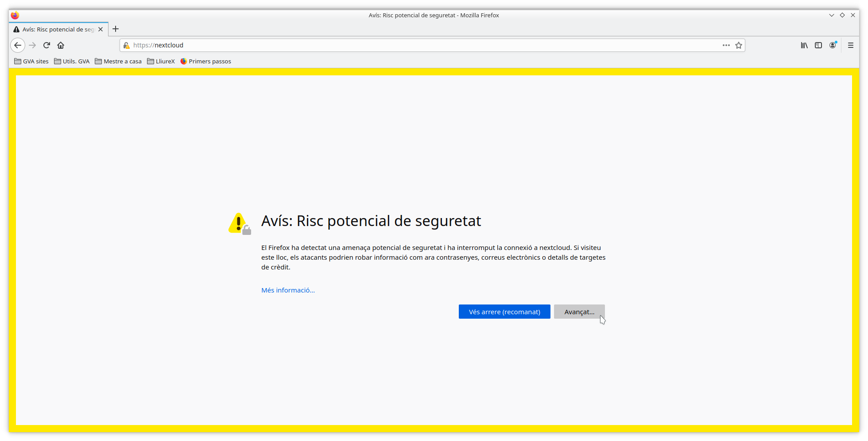Click the forward navigation arrow
The height and width of the screenshot is (441, 868).
(32, 45)
